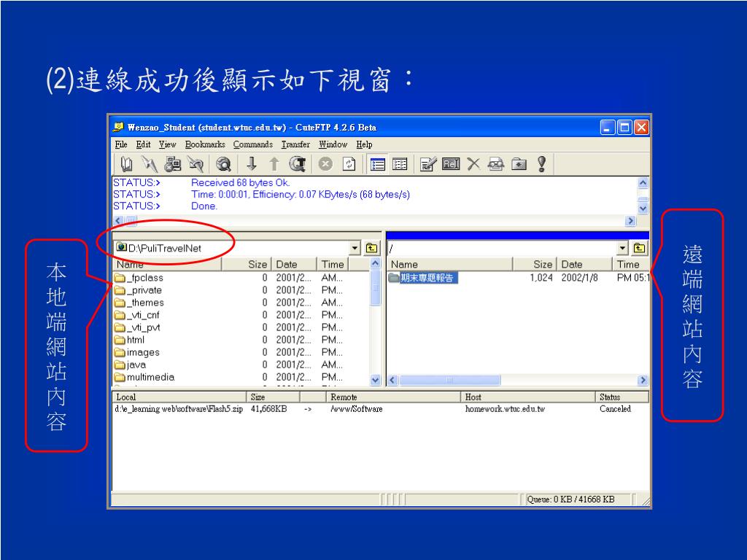Screen dimensions: 747x560
Task: Click the remote pane parent folder icon
Action: tap(639, 248)
